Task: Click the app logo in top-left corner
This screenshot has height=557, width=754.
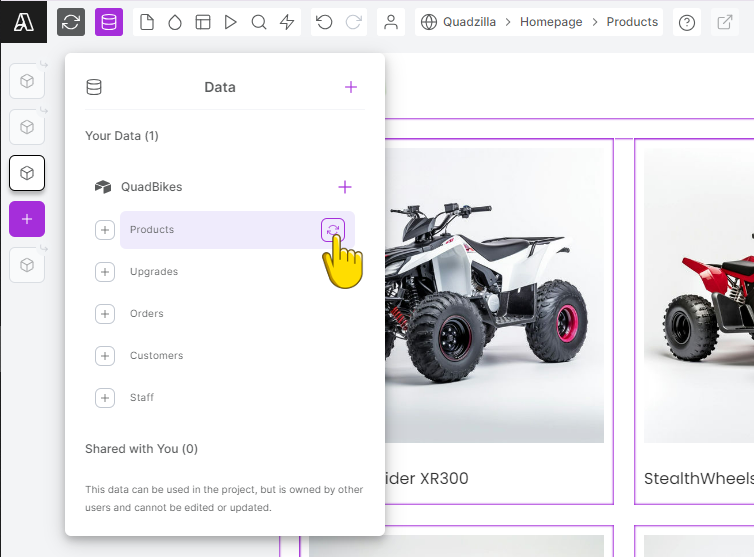Action: (x=24, y=22)
